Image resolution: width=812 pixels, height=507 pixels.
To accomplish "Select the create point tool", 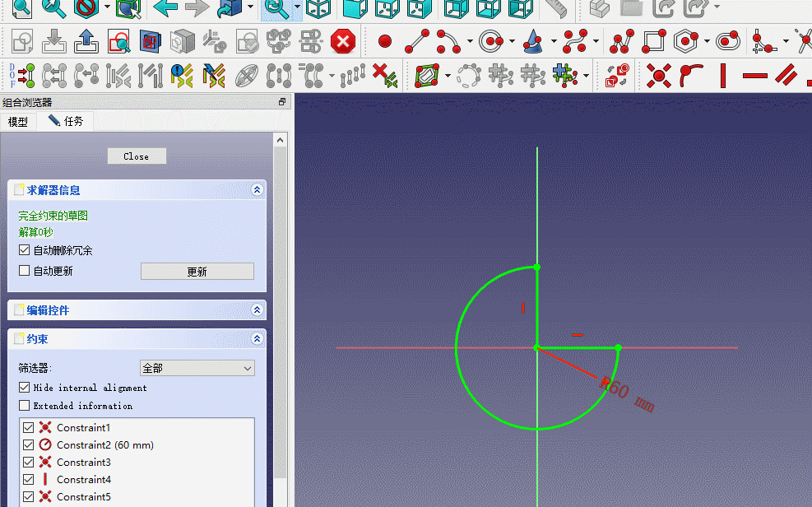I will 384,41.
